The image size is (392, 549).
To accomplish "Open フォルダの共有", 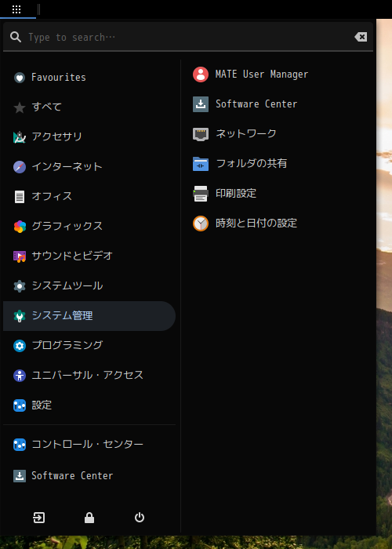I will (x=277, y=164).
